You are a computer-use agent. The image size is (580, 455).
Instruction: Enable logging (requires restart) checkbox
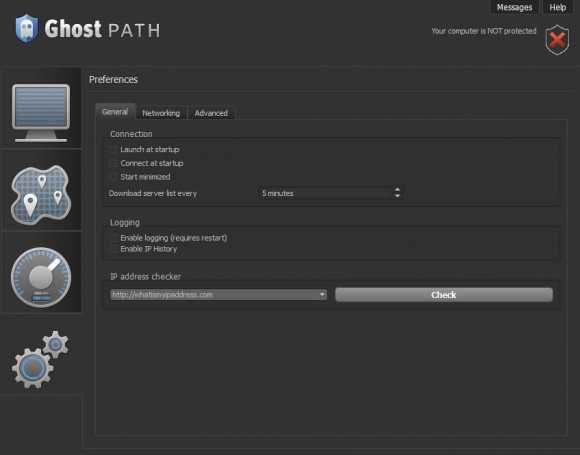(x=113, y=237)
